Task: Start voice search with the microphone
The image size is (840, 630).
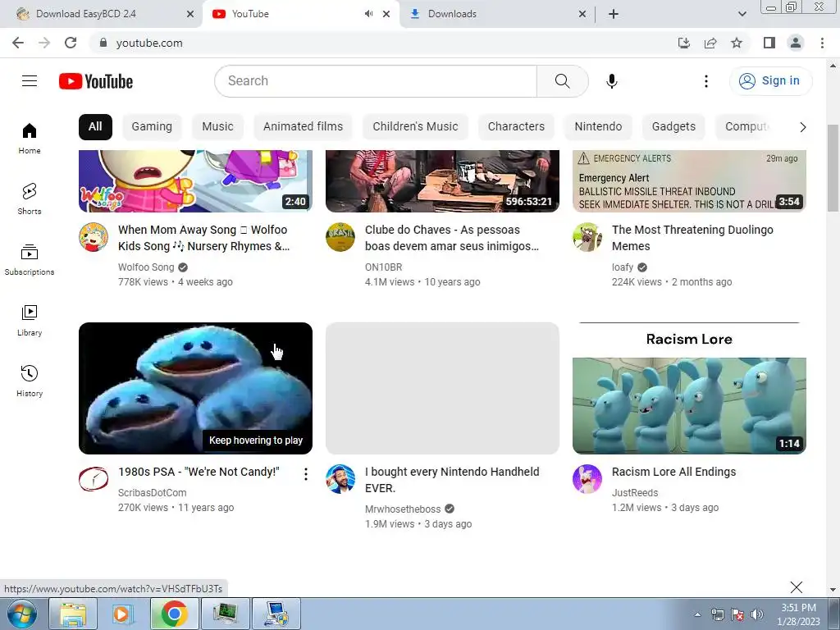Action: point(612,81)
